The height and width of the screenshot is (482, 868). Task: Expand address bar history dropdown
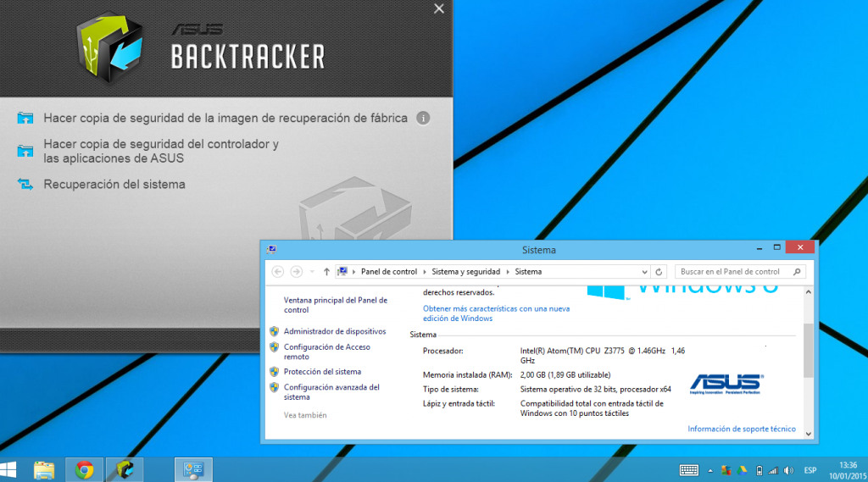pos(644,272)
